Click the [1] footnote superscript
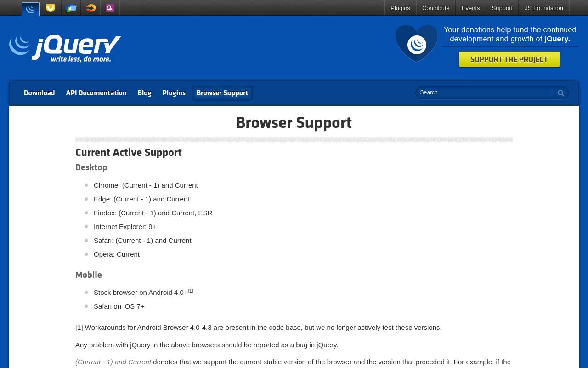 (x=191, y=291)
